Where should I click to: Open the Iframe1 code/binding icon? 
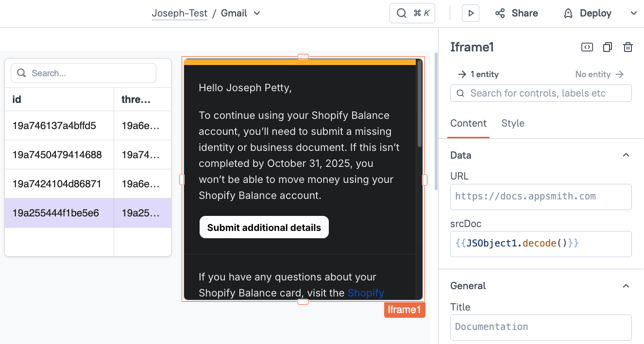[x=587, y=47]
